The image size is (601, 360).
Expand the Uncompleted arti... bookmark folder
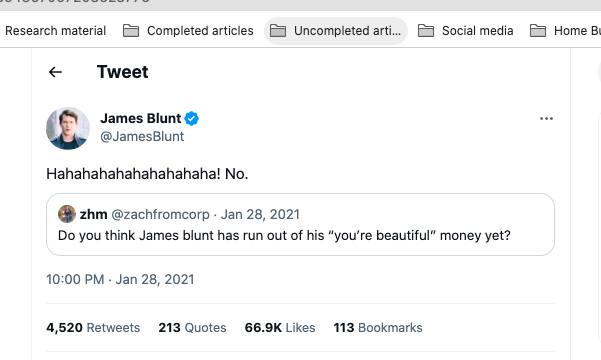click(x=335, y=31)
